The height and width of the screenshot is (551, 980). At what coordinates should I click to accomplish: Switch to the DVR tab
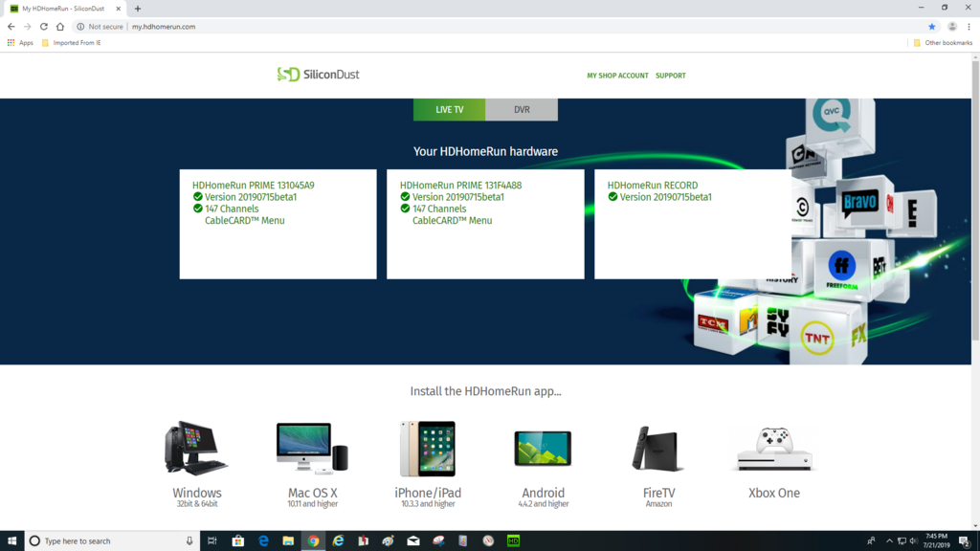(x=522, y=109)
